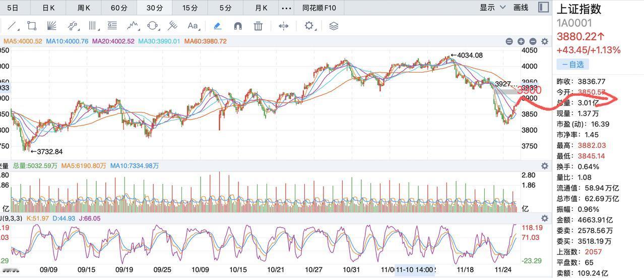The width and height of the screenshot is (644, 278).
Task: Toggle the 画线 drawing toolbar
Action: click(521, 8)
